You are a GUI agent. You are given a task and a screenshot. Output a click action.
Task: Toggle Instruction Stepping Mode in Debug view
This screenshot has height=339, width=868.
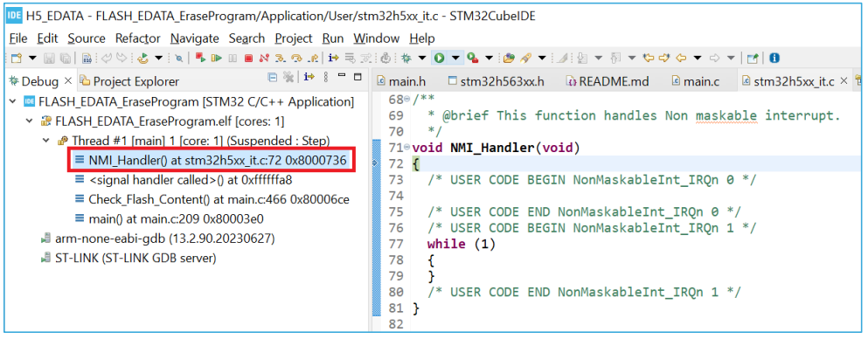[309, 78]
